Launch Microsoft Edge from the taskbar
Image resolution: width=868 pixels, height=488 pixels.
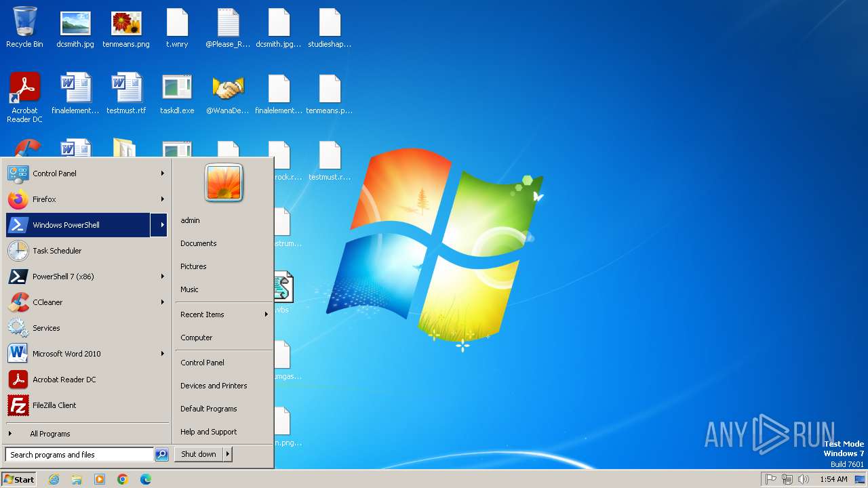click(146, 479)
